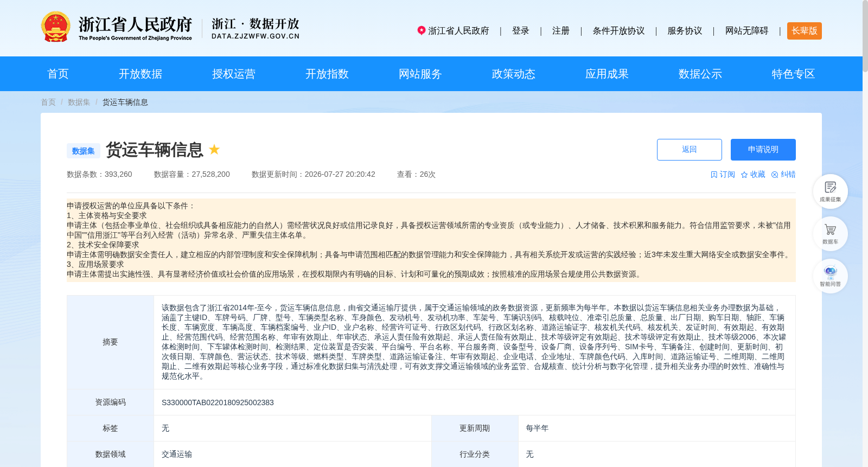Go to the 首页 nav tab
The height and width of the screenshot is (467, 868).
click(x=58, y=74)
